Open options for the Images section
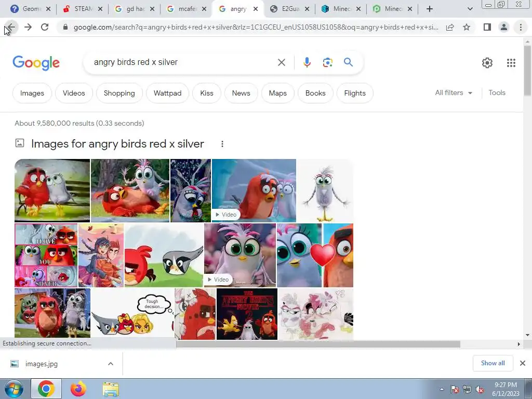 (x=222, y=144)
